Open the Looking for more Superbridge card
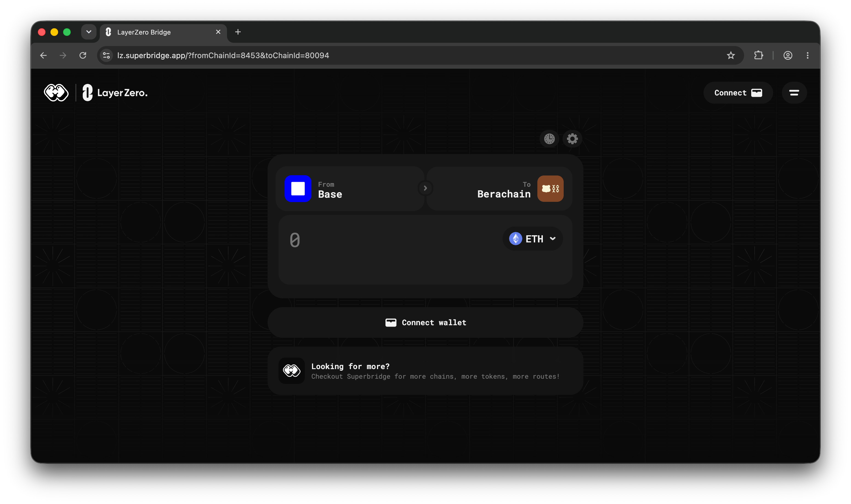Viewport: 851px width, 504px height. tap(425, 371)
